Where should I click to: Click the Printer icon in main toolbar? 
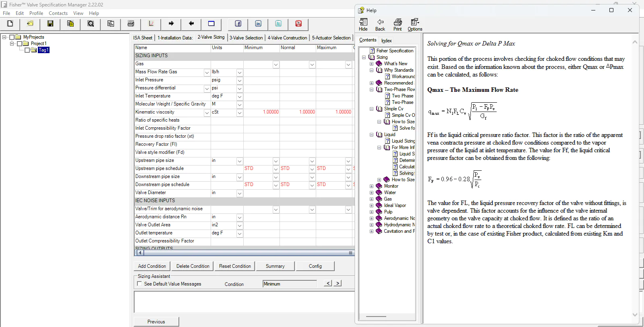(x=131, y=24)
